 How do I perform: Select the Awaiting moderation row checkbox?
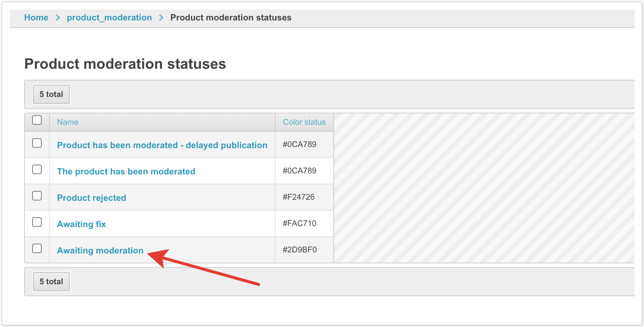[x=37, y=249]
